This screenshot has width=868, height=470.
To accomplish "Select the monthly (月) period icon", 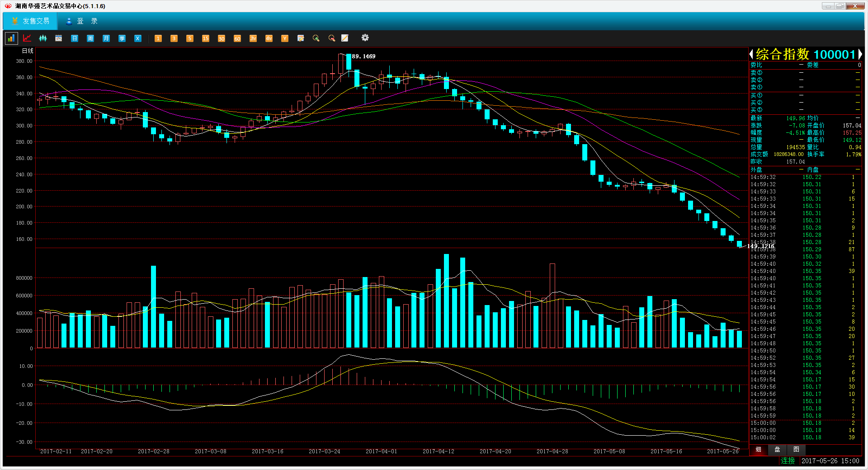I will click(x=106, y=38).
